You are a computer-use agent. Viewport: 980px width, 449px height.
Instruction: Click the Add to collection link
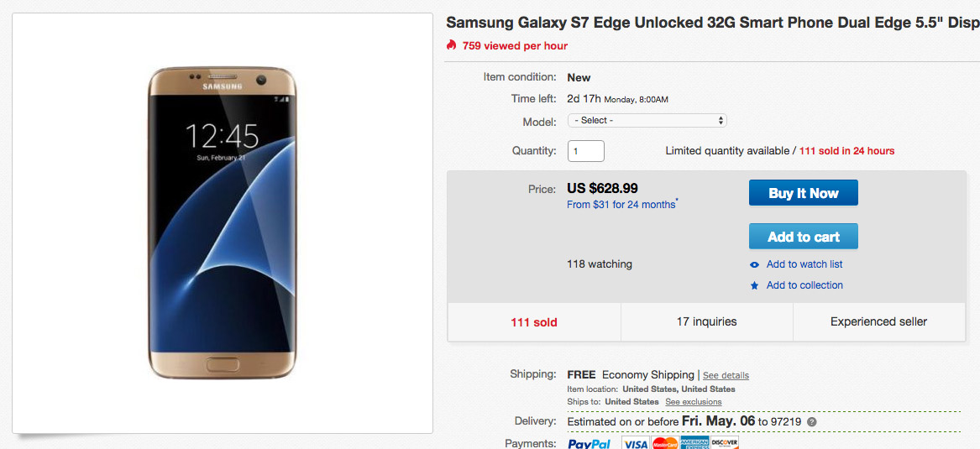pyautogui.click(x=804, y=285)
